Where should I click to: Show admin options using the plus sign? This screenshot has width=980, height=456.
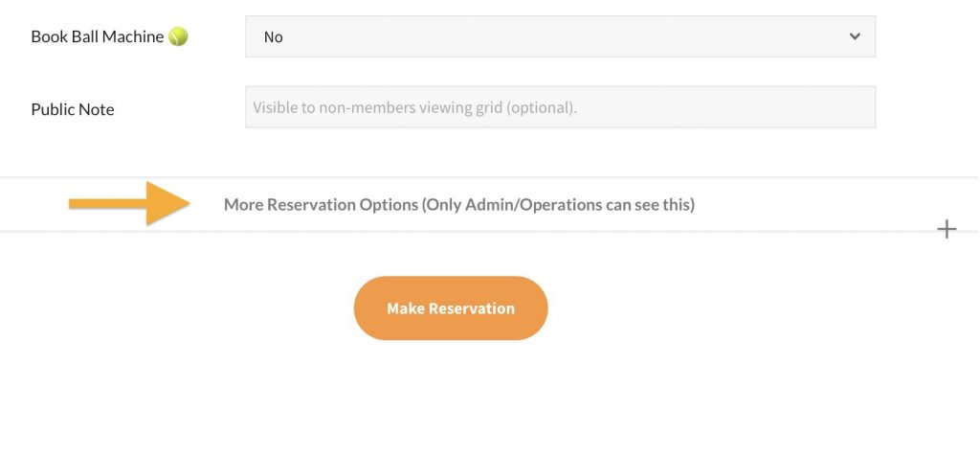947,229
